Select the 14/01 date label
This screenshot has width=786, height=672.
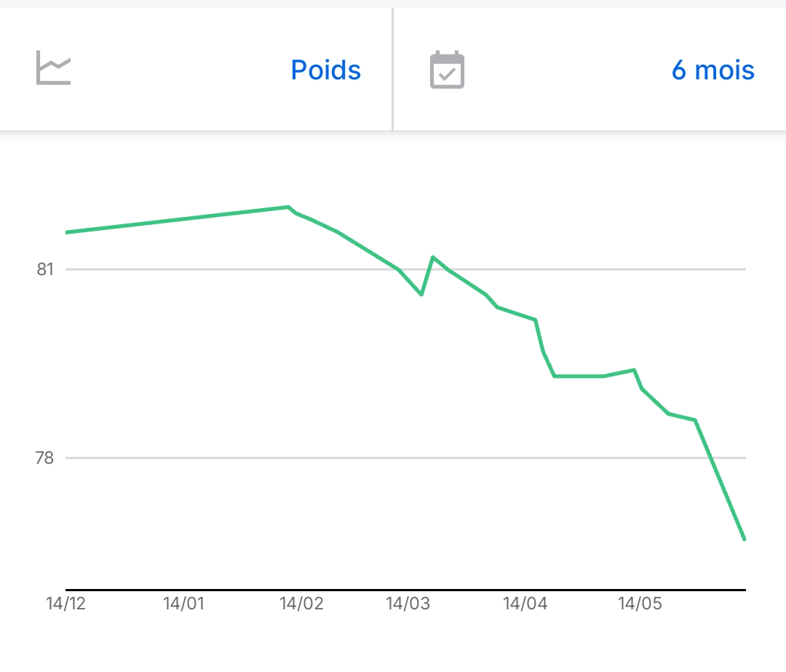coord(183,604)
